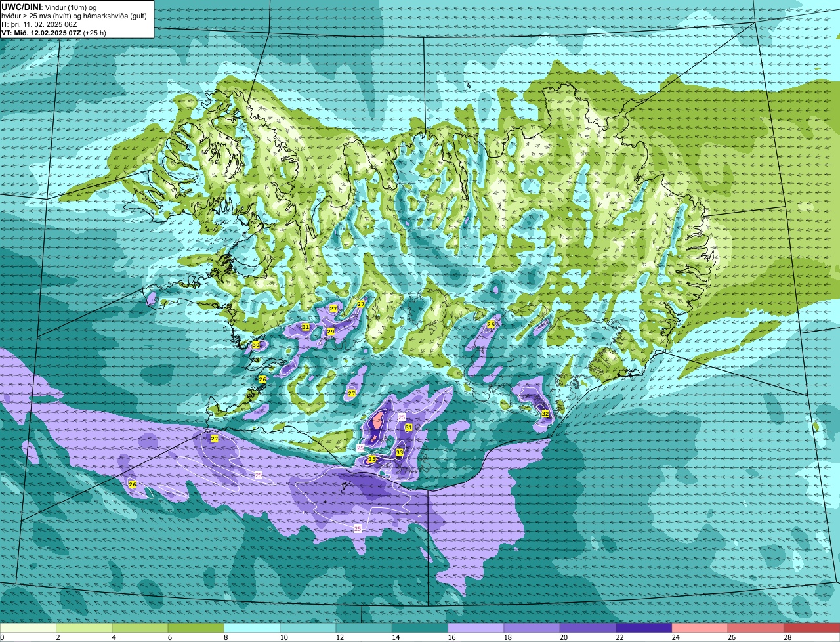Screen dimensions: 840x642
Task: Pick the 4–6 green legend swatch
Action: pos(140,628)
